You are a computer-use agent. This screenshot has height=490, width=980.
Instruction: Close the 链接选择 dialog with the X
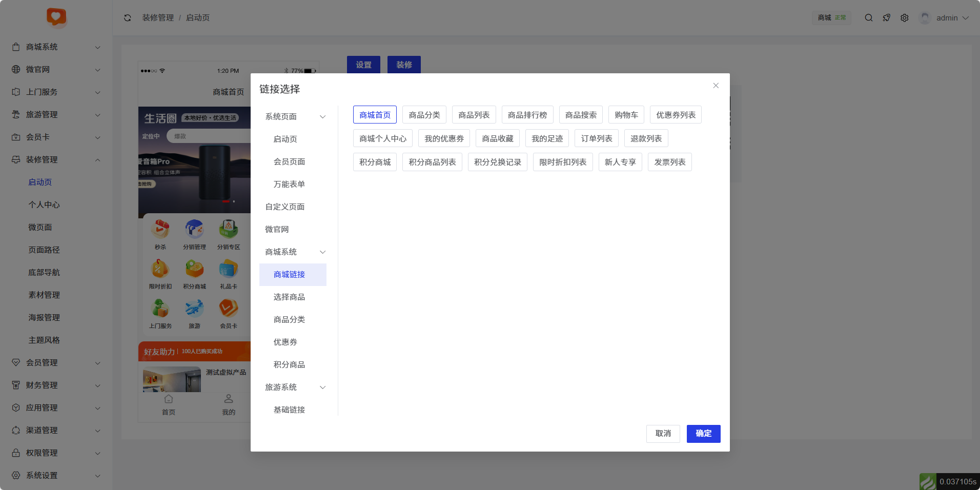click(x=716, y=86)
